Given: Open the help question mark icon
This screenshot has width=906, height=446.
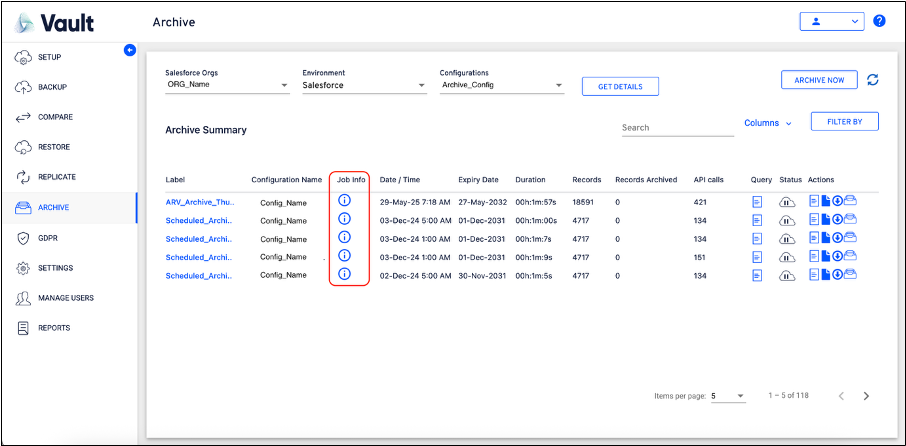Looking at the screenshot, I should tap(879, 21).
